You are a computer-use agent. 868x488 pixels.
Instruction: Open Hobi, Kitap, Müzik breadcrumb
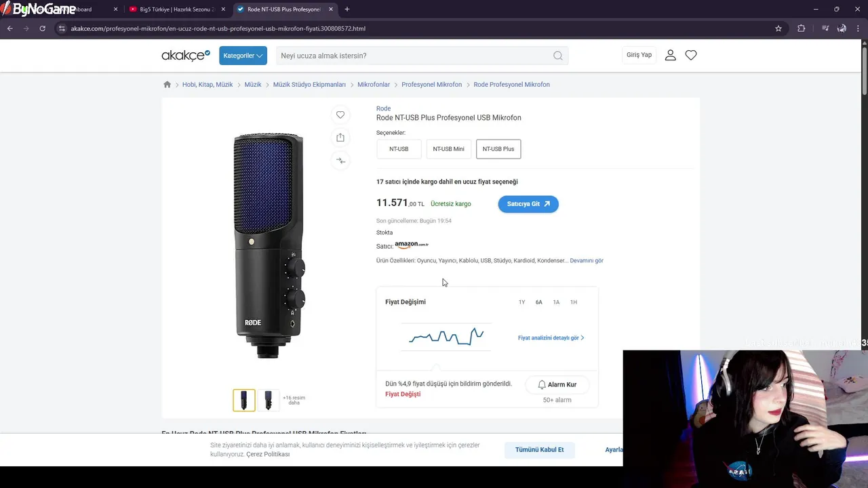[x=208, y=85]
